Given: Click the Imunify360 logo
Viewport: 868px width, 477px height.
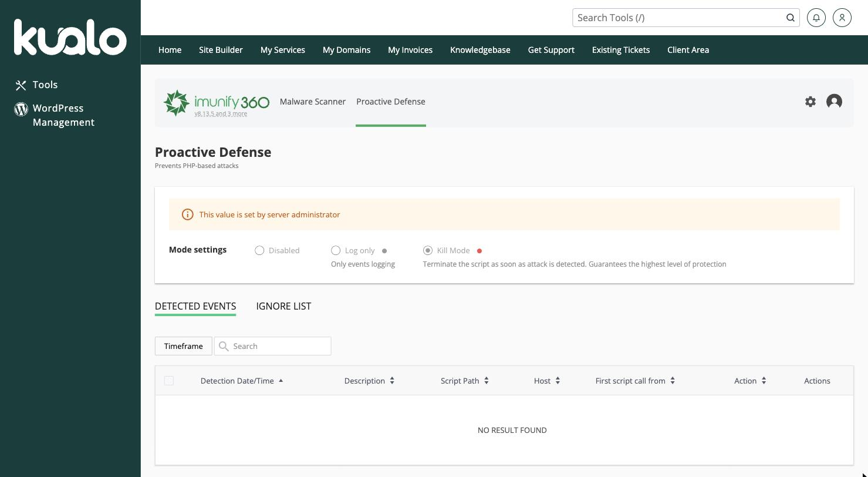Looking at the screenshot, I should pos(217,102).
